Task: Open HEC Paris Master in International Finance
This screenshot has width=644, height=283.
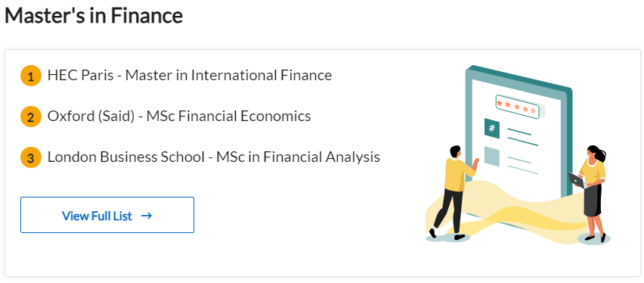Action: pyautogui.click(x=190, y=75)
